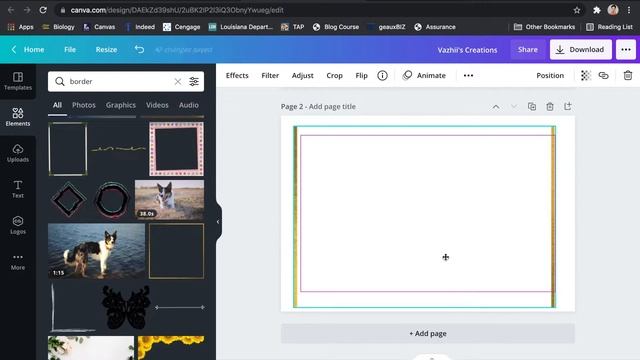Click the info circle icon
The width and height of the screenshot is (640, 360).
[382, 76]
